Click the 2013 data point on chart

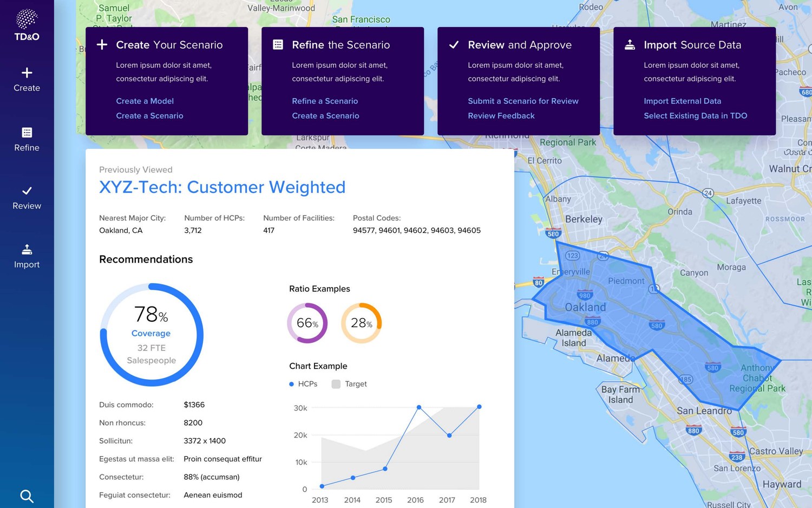[x=322, y=486]
